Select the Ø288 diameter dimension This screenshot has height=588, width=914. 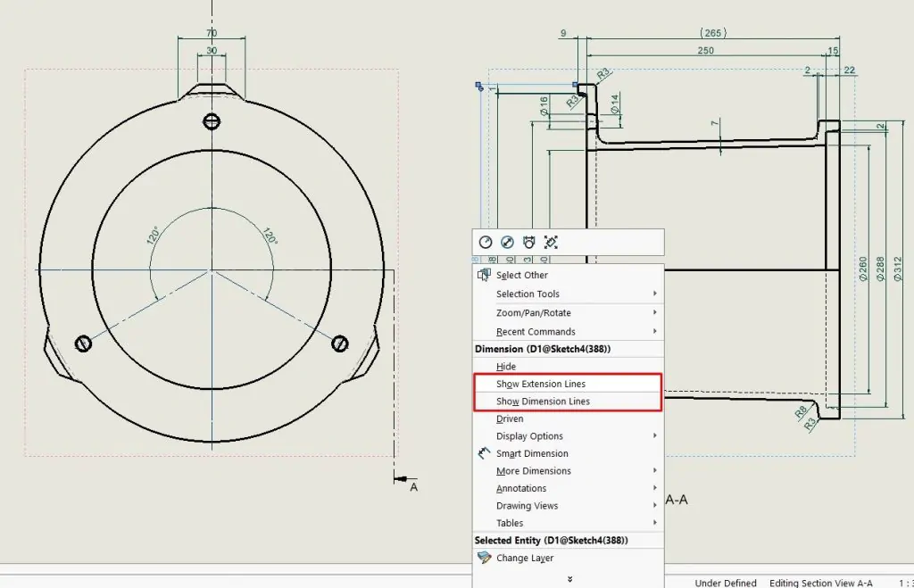point(880,269)
